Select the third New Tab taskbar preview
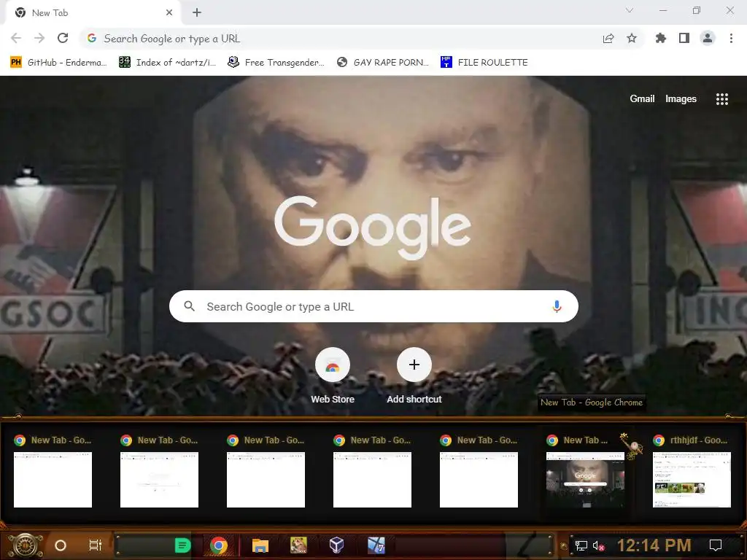 point(266,472)
